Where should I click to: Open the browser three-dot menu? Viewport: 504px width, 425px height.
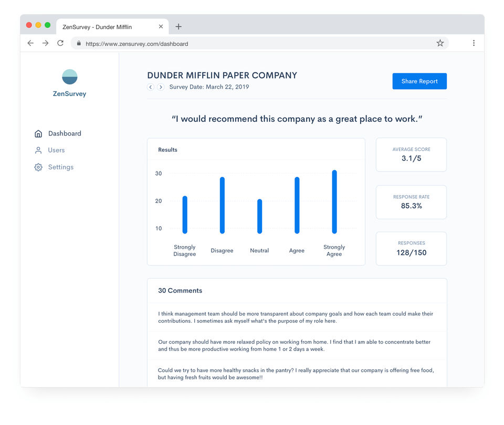click(474, 43)
